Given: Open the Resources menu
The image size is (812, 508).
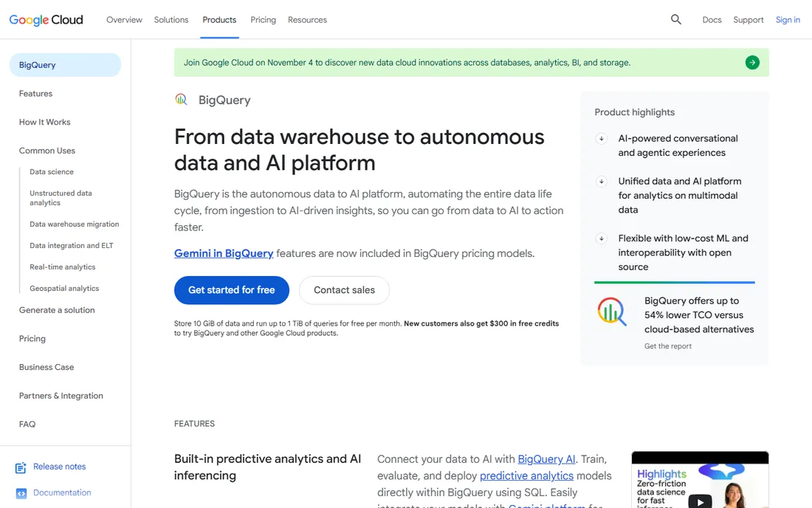Looking at the screenshot, I should [307, 20].
